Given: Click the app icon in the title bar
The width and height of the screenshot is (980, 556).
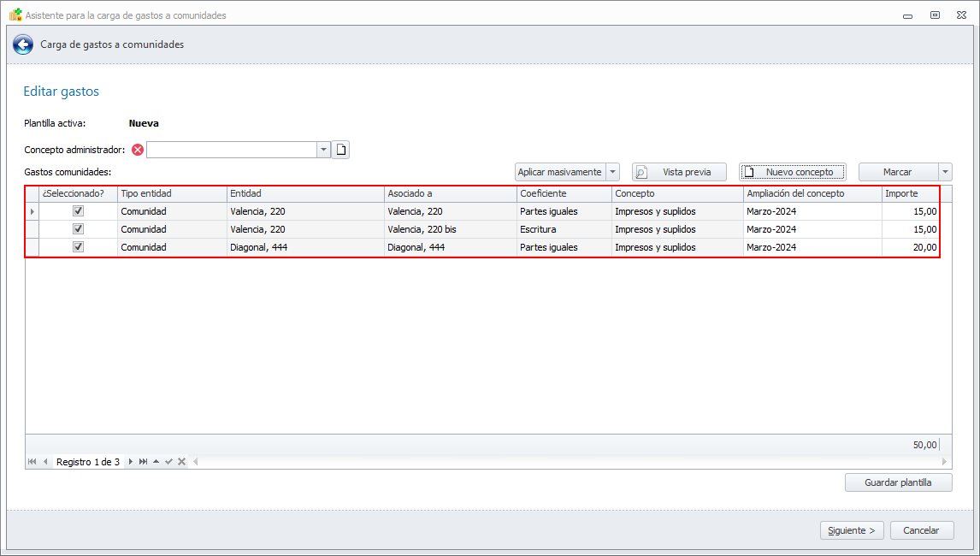Looking at the screenshot, I should [15, 15].
